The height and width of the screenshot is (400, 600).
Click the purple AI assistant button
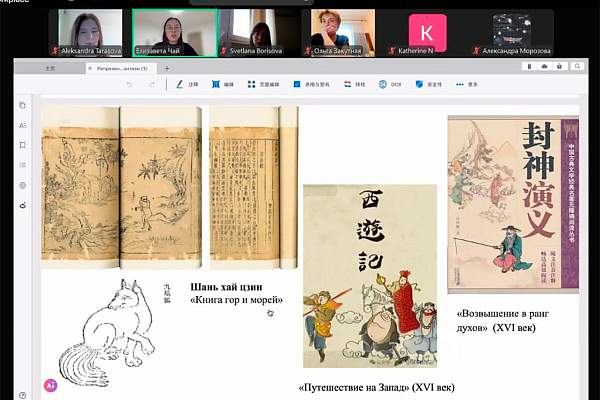pyautogui.click(x=51, y=385)
